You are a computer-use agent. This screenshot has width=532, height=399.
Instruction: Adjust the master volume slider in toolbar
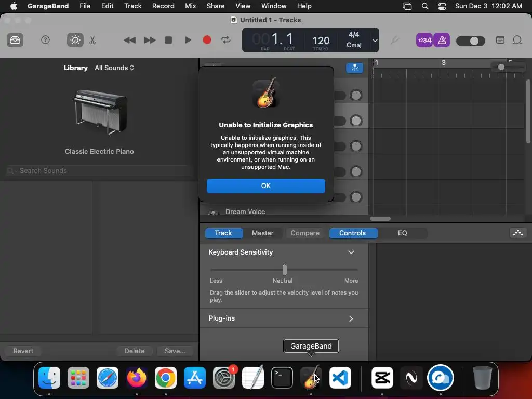471,41
